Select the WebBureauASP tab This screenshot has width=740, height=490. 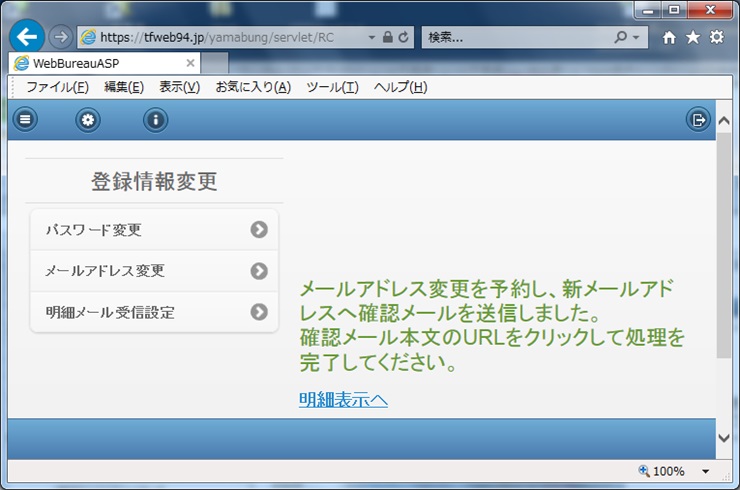[105, 63]
